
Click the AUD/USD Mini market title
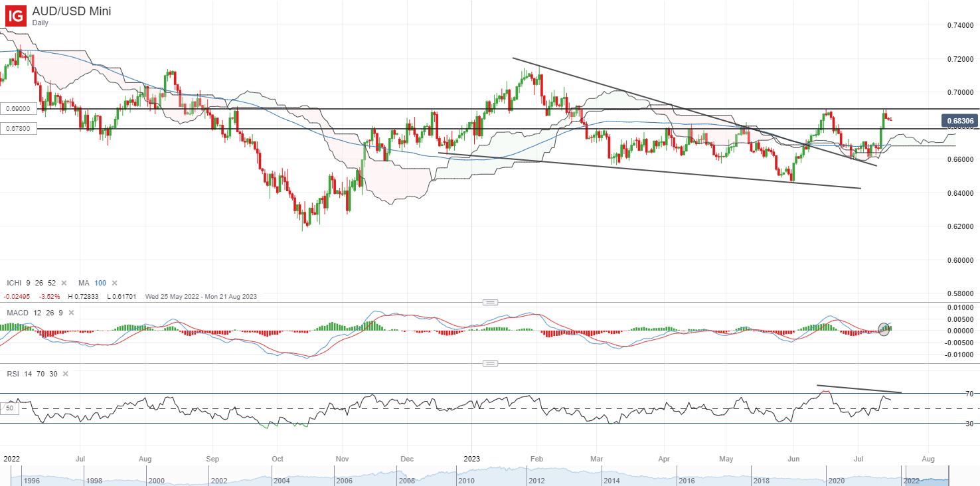coord(72,11)
